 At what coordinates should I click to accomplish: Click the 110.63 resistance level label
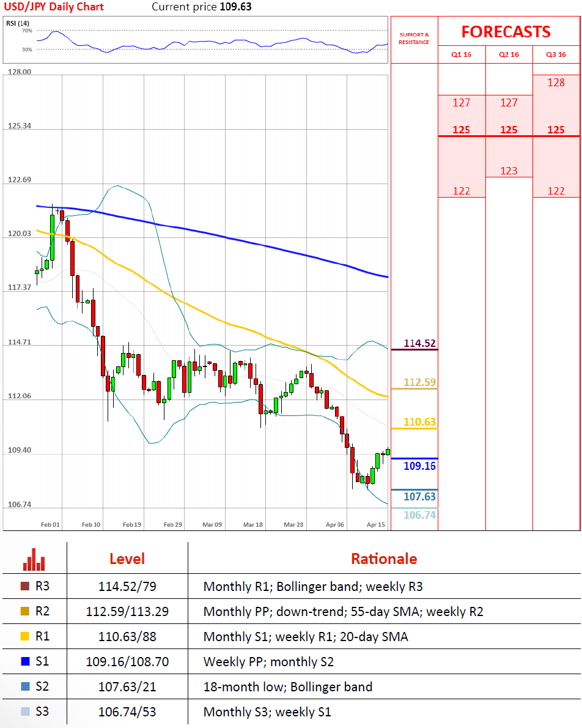(x=419, y=422)
